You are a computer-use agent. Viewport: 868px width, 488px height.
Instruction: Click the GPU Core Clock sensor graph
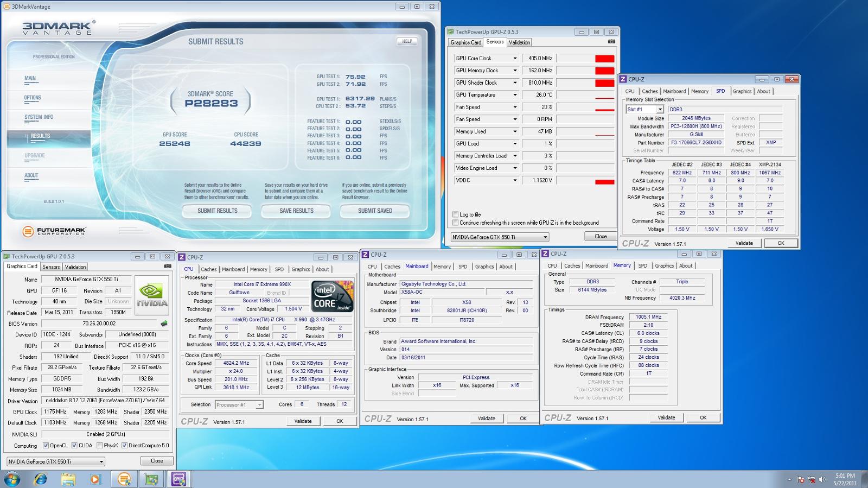pos(585,58)
